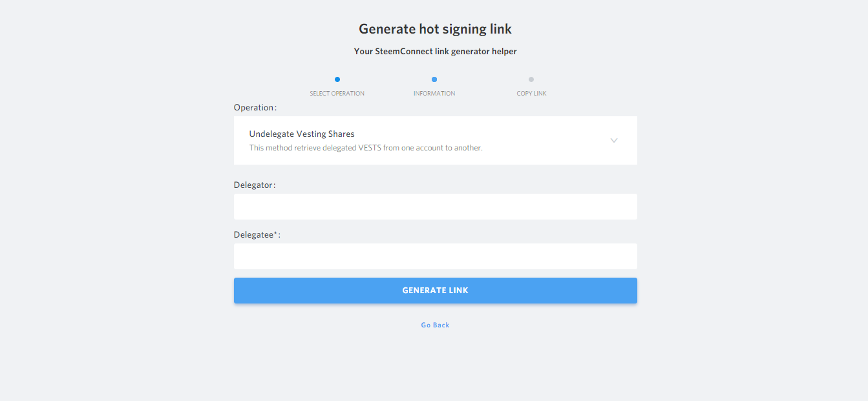Jump to the COPY LINK step label
The height and width of the screenshot is (401, 868).
[531, 94]
